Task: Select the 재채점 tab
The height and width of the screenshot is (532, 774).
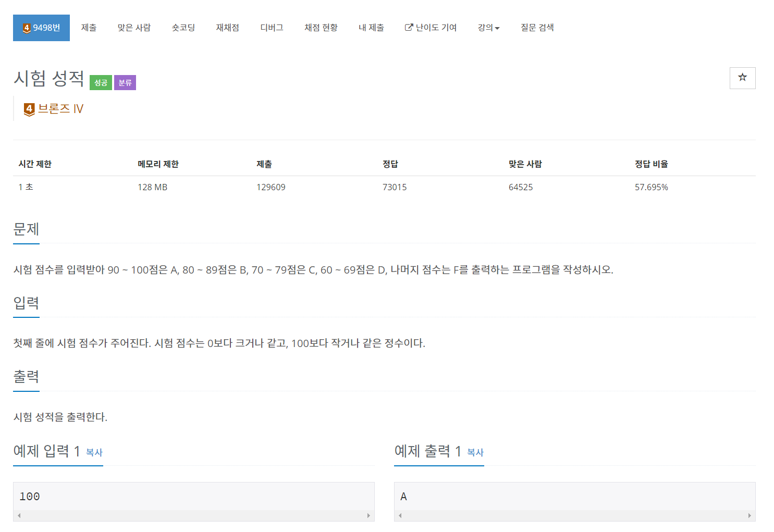Action: point(228,28)
